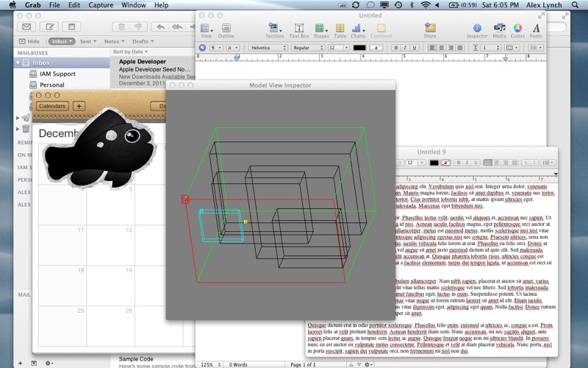
Task: Toggle Italic in Untitled 9 format bar
Action: point(467,163)
